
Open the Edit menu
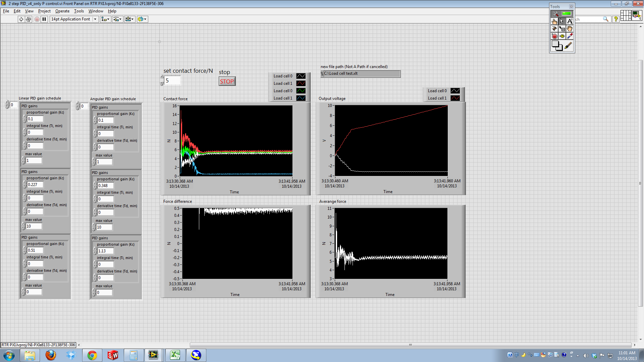point(17,11)
